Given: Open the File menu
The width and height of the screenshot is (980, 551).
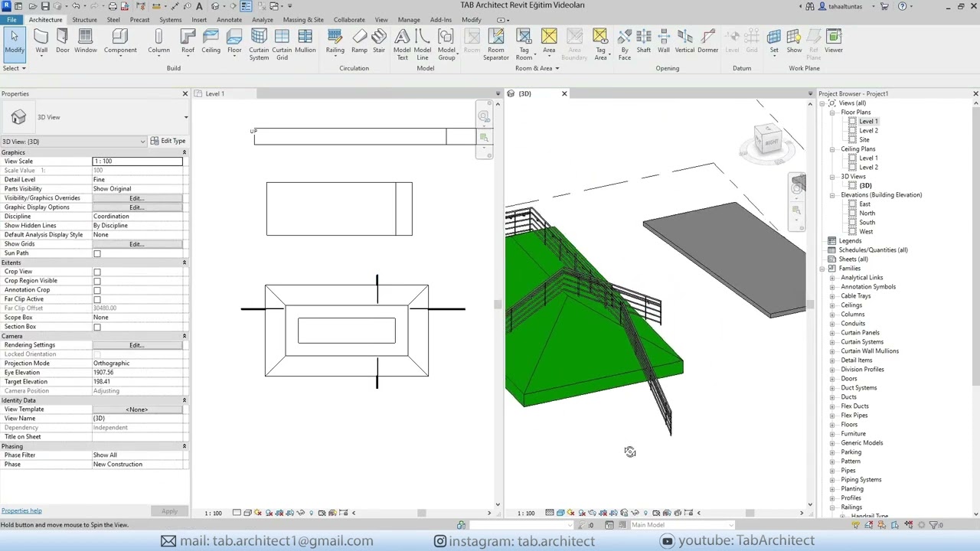Looking at the screenshot, I should (11, 20).
